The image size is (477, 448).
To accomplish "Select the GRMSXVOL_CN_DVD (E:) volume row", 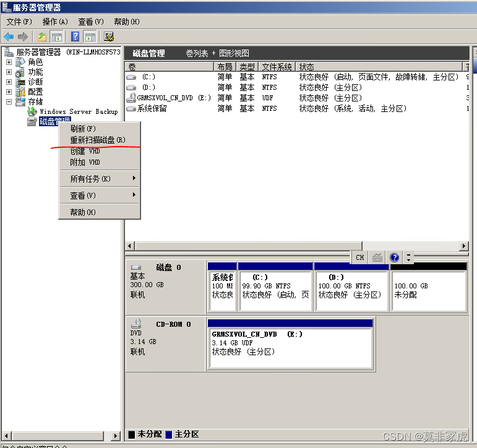I will (174, 98).
